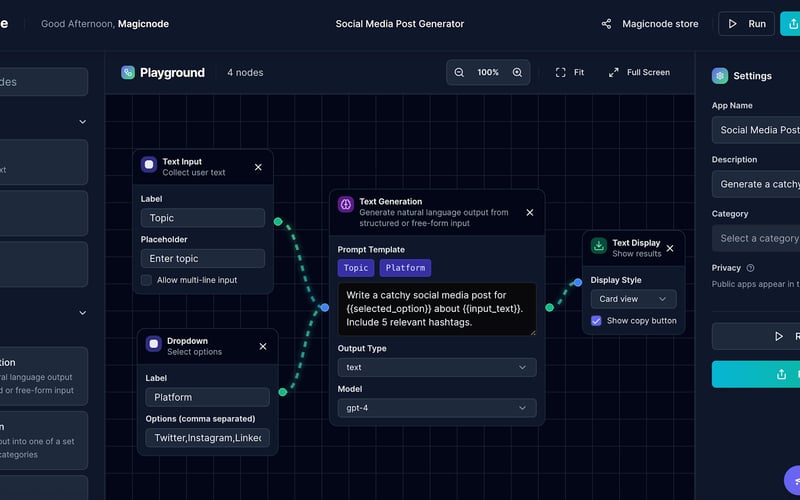Click the teal upload button in header
This screenshot has width=800, height=500.
(x=790, y=24)
